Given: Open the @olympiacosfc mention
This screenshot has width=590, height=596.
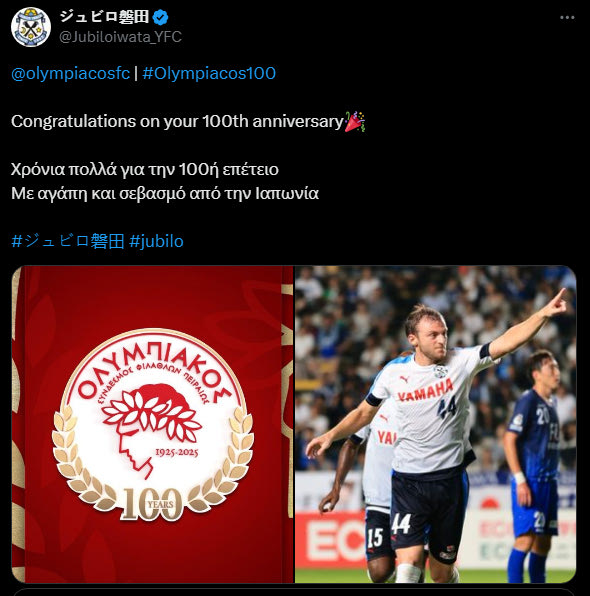Looking at the screenshot, I should click(70, 73).
